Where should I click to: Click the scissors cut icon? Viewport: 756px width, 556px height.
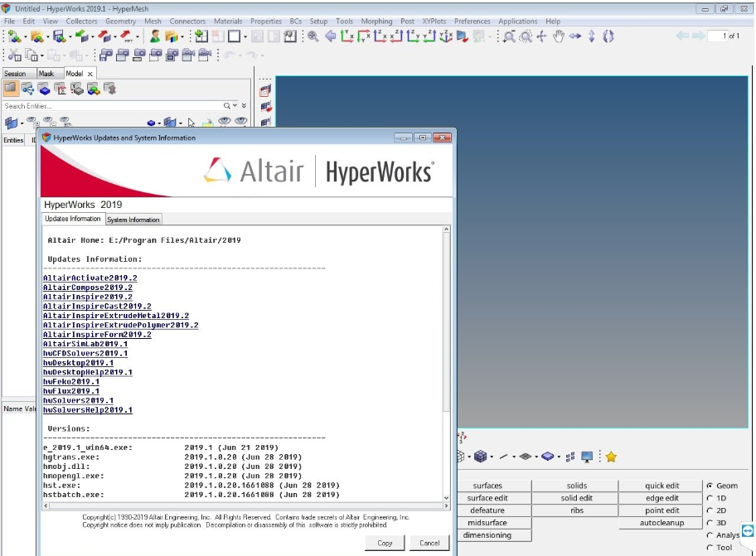click(13, 55)
